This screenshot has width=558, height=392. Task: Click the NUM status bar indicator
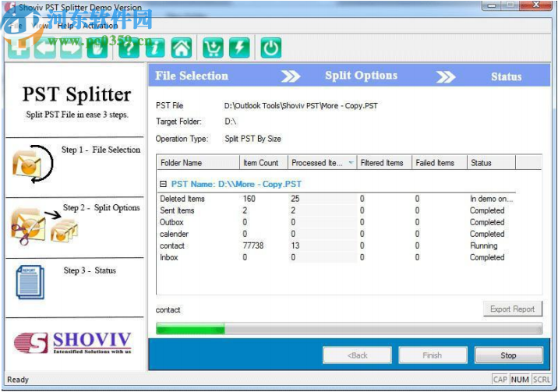520,380
